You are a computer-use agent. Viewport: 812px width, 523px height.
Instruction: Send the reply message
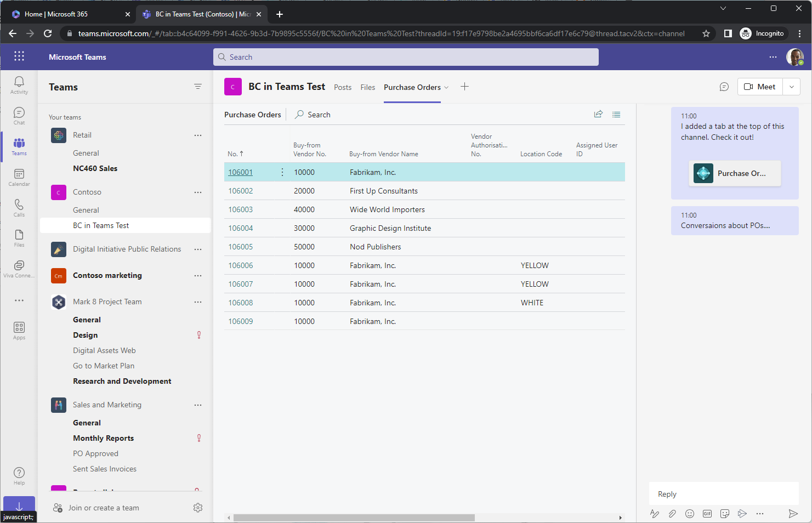793,514
